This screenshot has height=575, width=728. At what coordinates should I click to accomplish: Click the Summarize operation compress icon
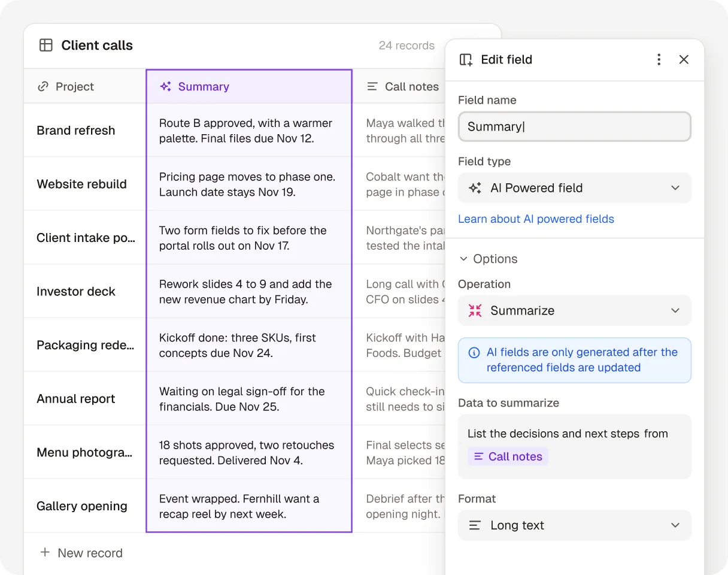pos(475,310)
